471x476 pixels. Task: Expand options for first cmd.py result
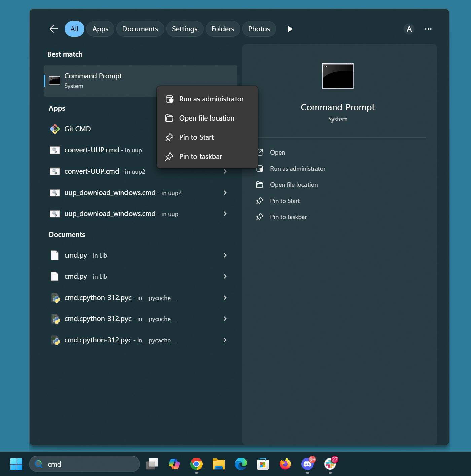tap(225, 255)
